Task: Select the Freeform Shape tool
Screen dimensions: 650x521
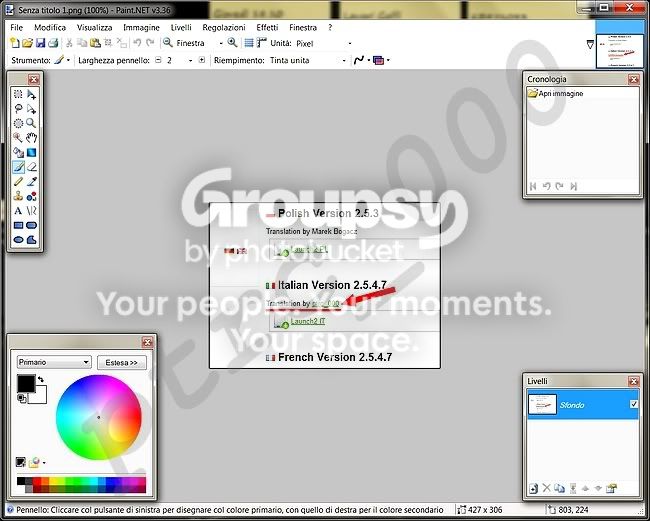Action: point(32,240)
